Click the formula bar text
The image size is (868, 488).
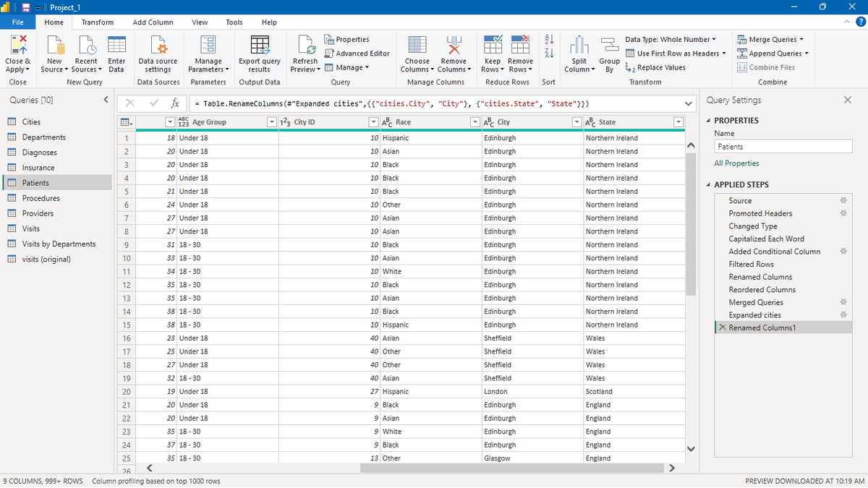(393, 103)
